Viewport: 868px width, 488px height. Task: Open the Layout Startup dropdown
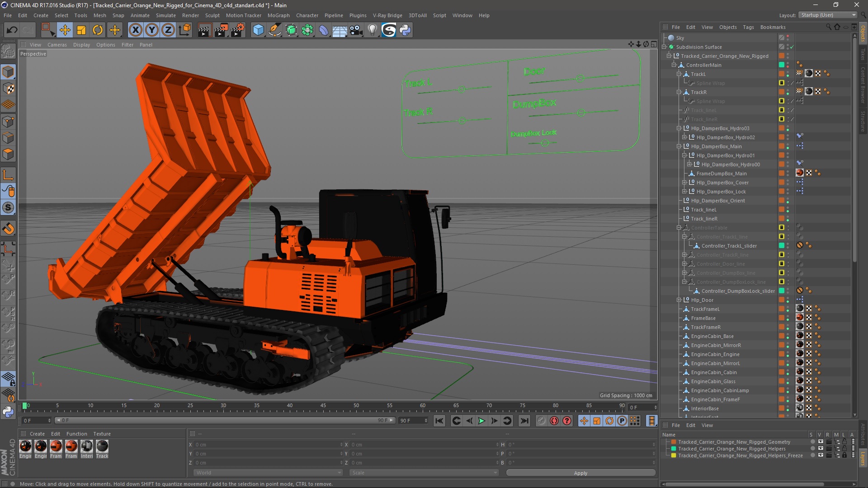pyautogui.click(x=828, y=15)
